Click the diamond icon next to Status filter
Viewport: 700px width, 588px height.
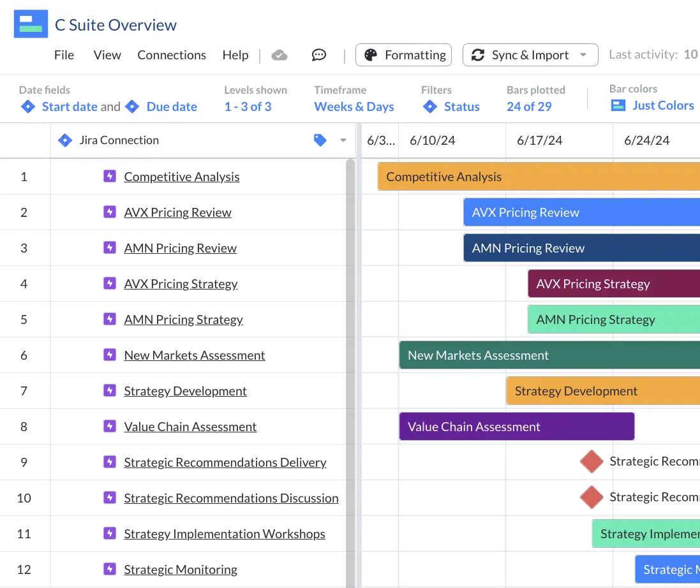click(430, 107)
